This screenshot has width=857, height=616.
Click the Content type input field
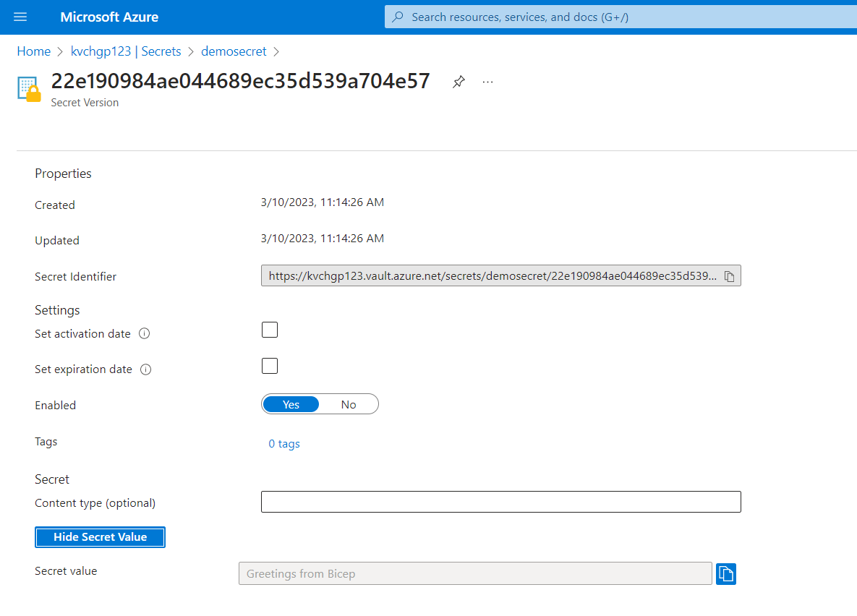tap(501, 502)
